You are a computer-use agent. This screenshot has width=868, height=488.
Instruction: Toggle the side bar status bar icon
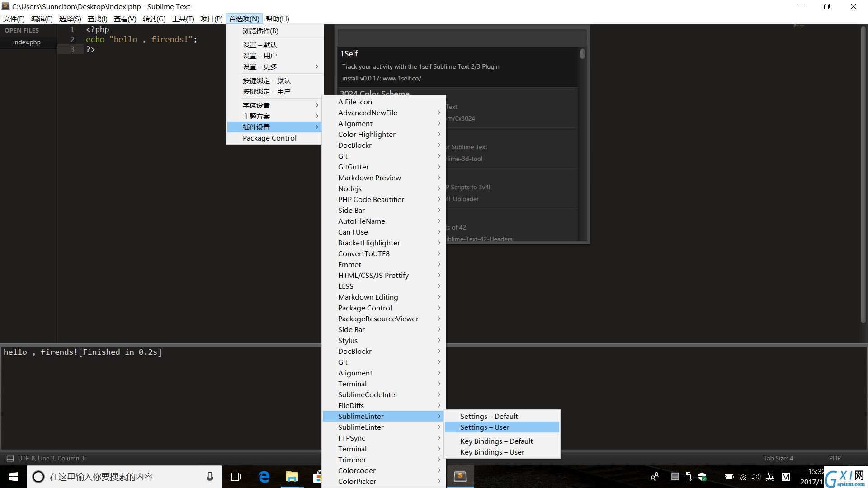click(x=10, y=458)
